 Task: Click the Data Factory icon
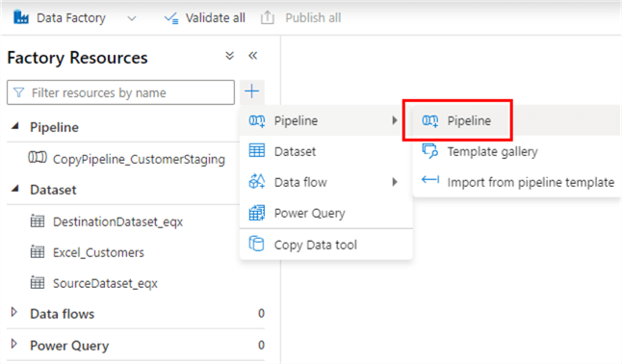click(x=20, y=17)
